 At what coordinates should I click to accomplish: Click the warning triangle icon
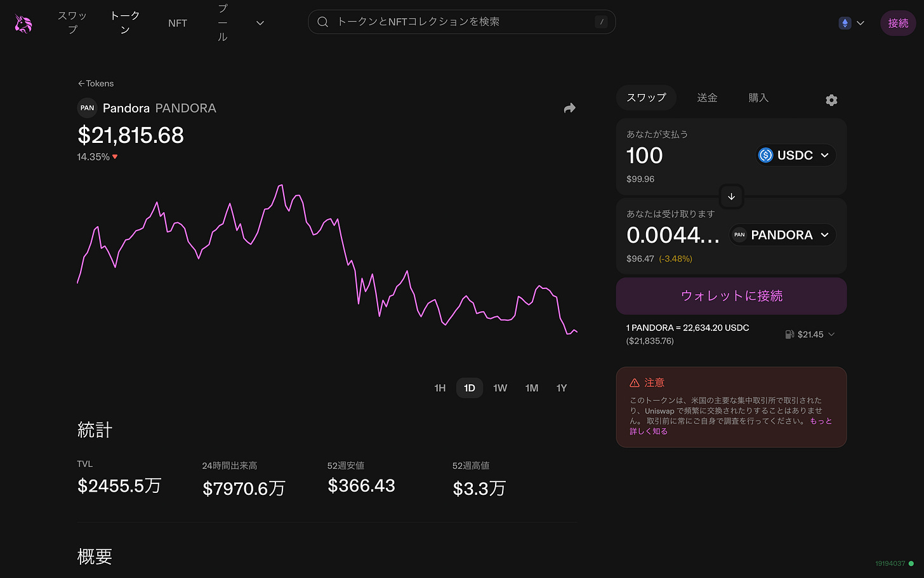(x=635, y=383)
